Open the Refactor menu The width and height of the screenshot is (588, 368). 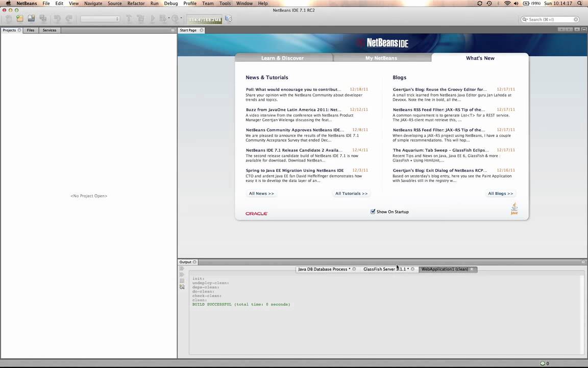pos(136,4)
